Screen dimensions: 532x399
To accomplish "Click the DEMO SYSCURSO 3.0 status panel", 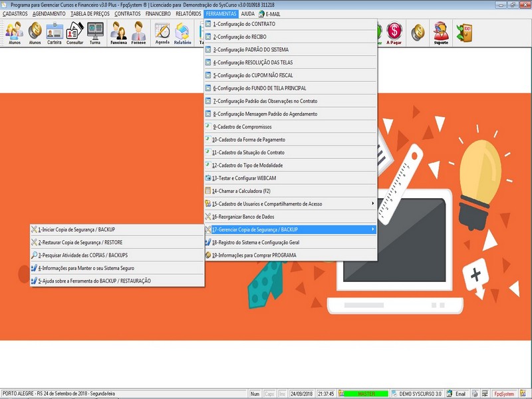I will (418, 394).
